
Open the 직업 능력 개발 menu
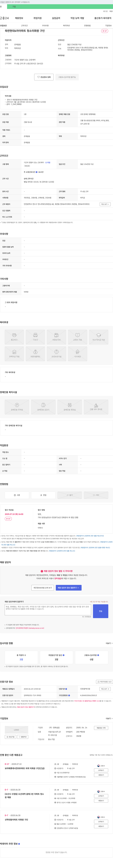[x=77, y=18]
